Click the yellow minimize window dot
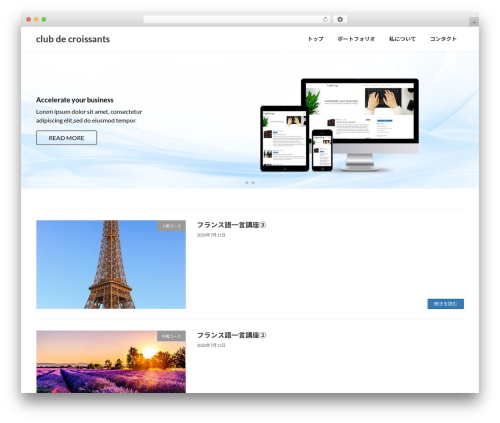This screenshot has height=423, width=500. (x=36, y=20)
